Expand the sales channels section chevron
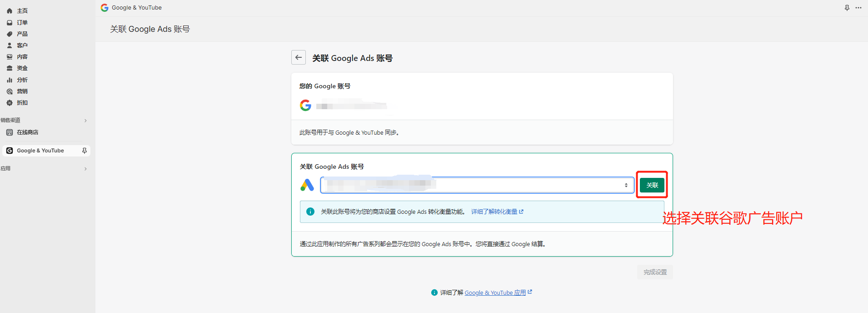This screenshot has height=313, width=868. [x=85, y=121]
